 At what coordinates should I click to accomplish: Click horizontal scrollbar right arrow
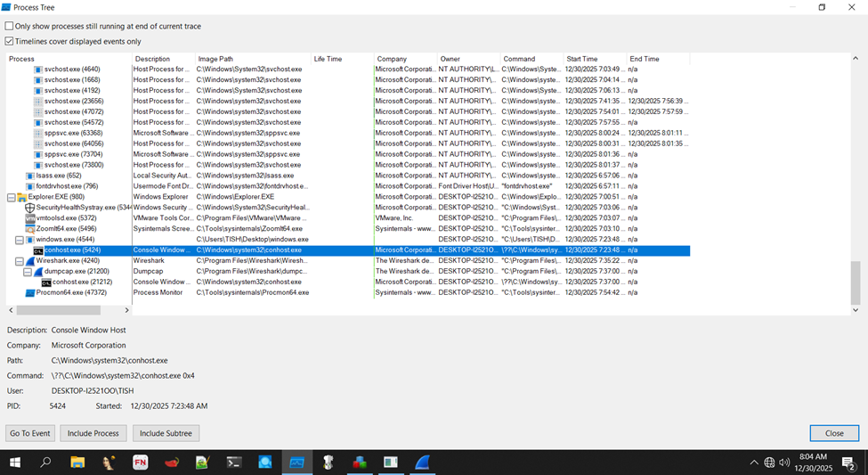(126, 310)
